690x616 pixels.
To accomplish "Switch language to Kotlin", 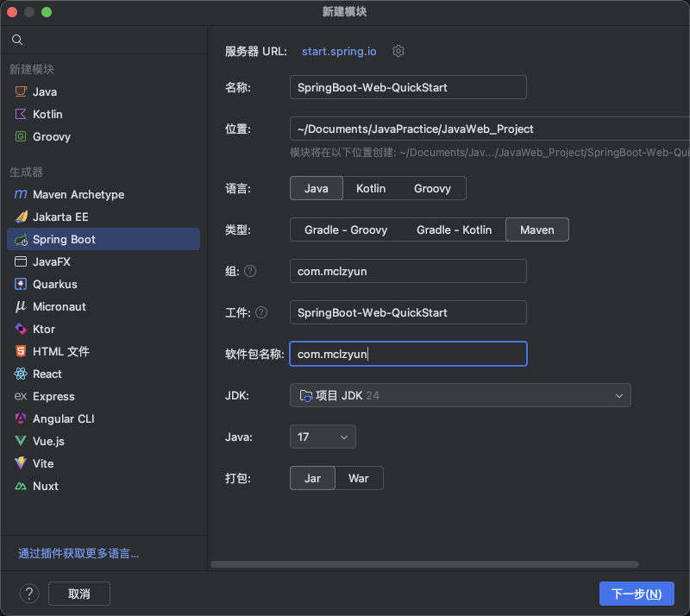I will click(x=371, y=188).
